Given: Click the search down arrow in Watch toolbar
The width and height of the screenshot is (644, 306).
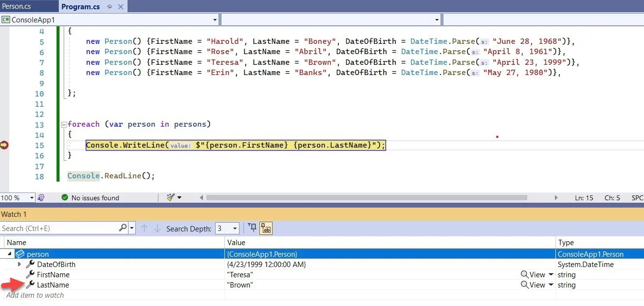Looking at the screenshot, I should (156, 228).
